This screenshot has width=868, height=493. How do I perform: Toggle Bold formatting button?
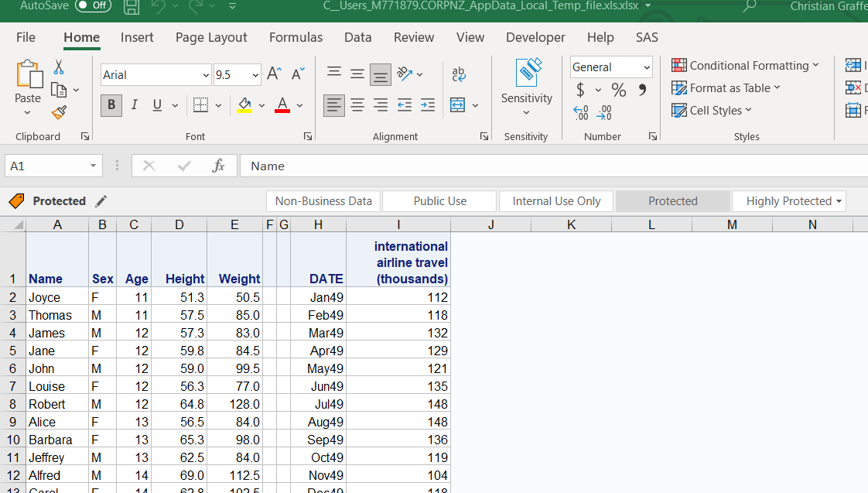[111, 104]
